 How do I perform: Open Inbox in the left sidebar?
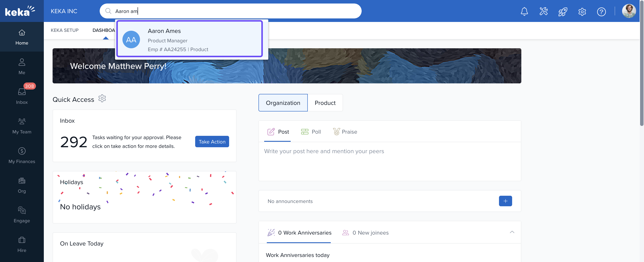[22, 96]
